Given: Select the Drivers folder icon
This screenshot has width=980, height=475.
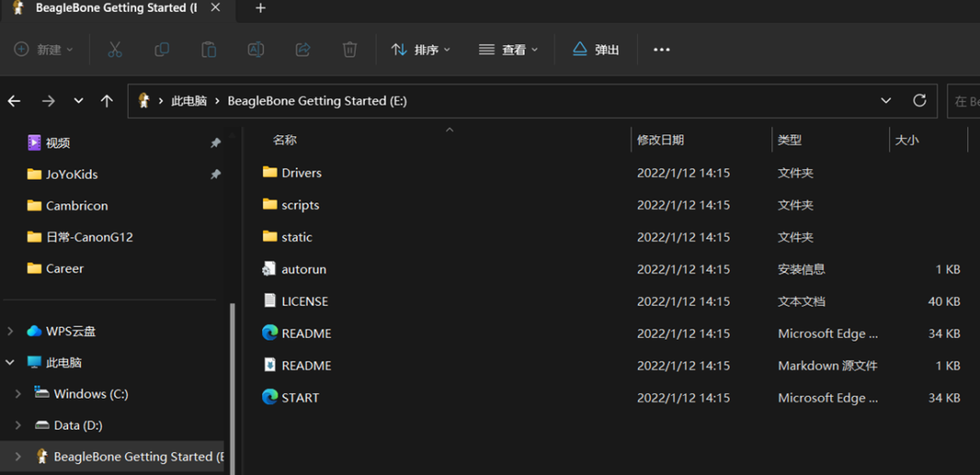Looking at the screenshot, I should tap(269, 172).
